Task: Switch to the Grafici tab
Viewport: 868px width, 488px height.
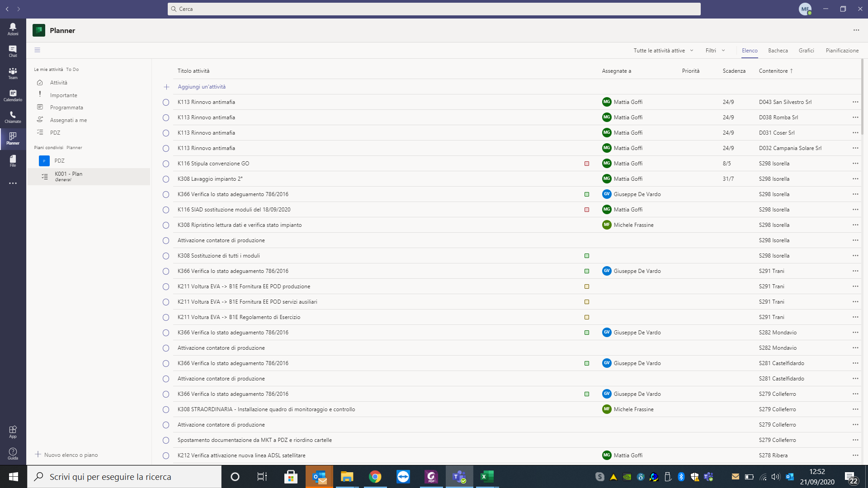Action: click(806, 51)
